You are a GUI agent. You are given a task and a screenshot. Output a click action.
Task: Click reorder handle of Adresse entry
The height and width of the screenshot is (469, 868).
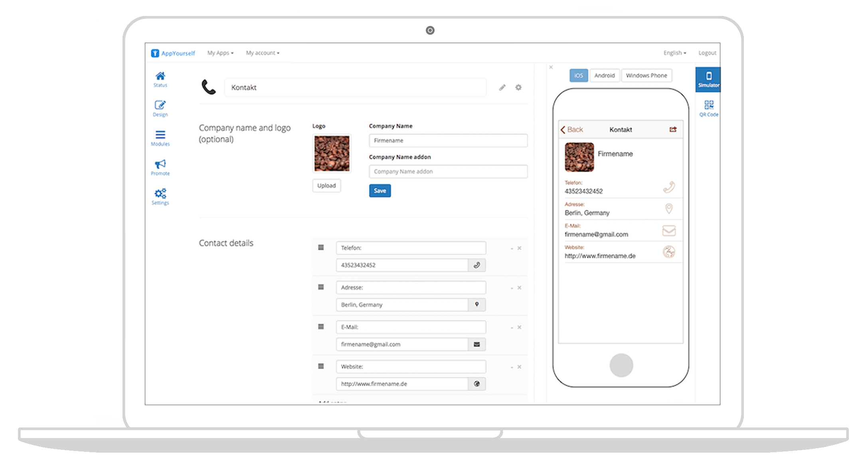click(x=321, y=287)
